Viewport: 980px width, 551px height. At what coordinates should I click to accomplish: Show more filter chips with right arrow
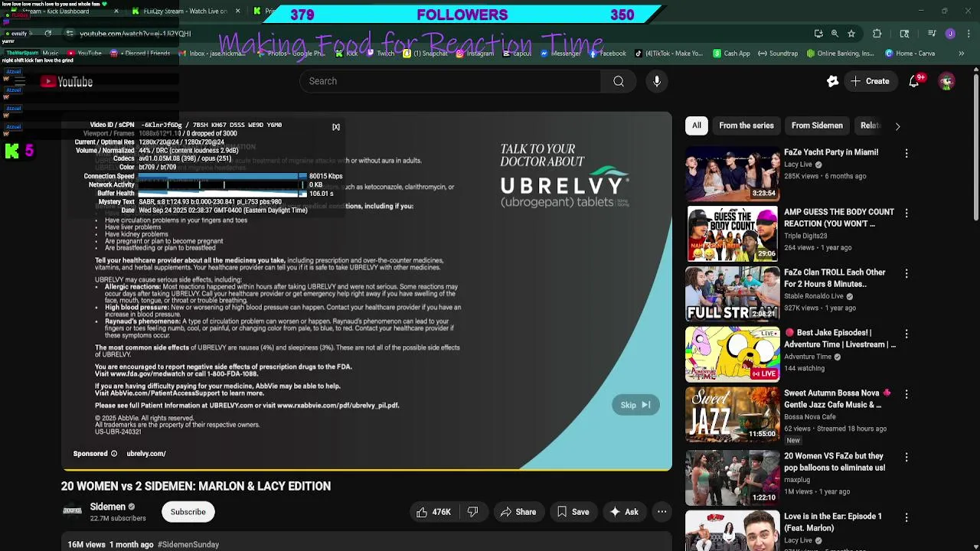coord(897,126)
